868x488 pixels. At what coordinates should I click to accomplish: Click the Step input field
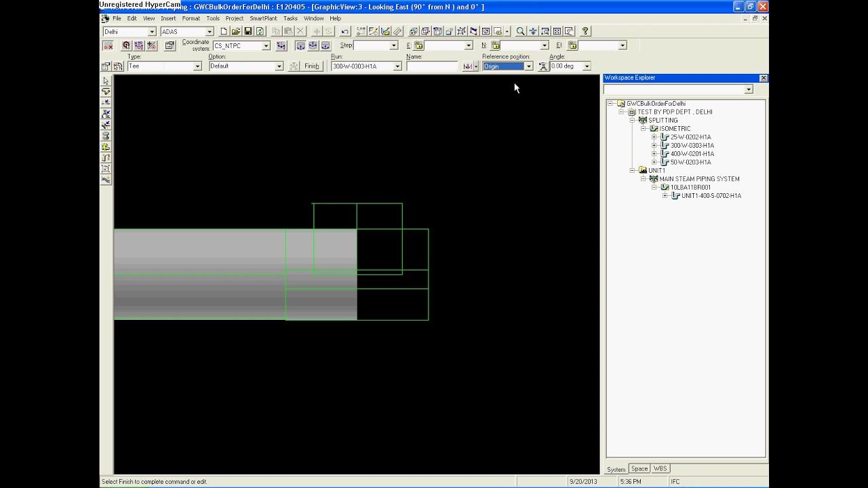[372, 45]
